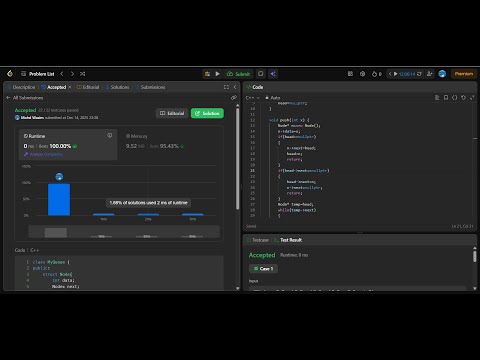480x360 pixels.
Task: Open the layout manager icon
Action: (x=350, y=74)
